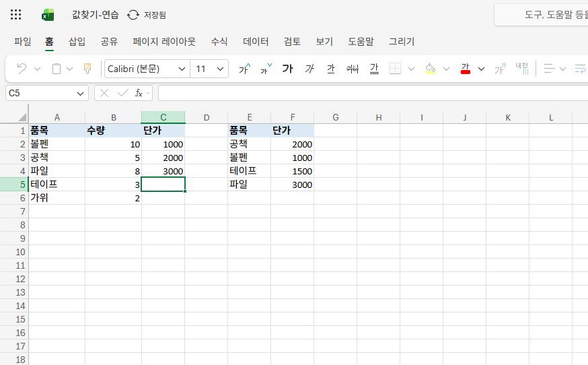The width and height of the screenshot is (588, 365).
Task: Expand the font color palette arrow
Action: coord(481,69)
